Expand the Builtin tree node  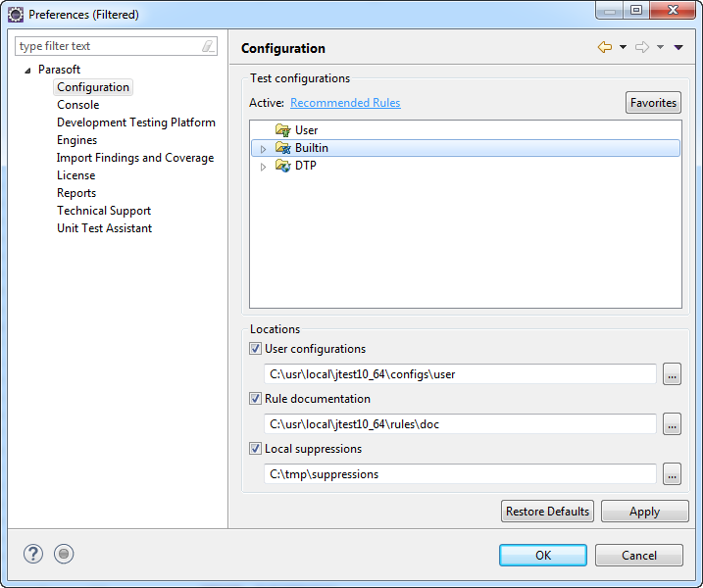coord(263,149)
